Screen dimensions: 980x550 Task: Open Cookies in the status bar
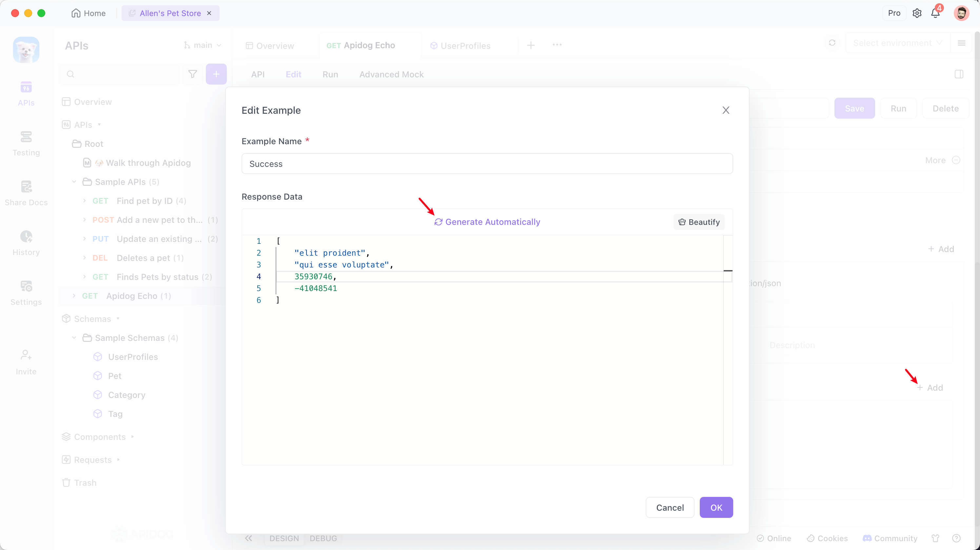(x=827, y=538)
